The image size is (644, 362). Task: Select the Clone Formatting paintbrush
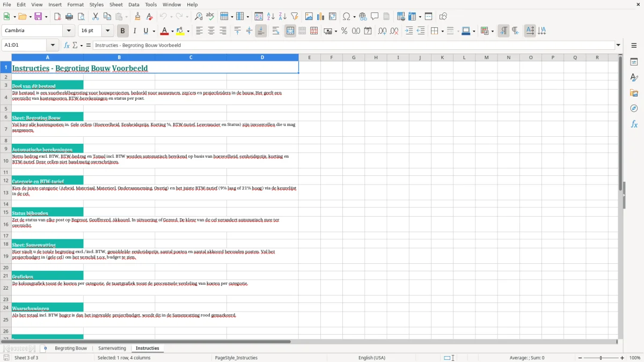(x=138, y=17)
